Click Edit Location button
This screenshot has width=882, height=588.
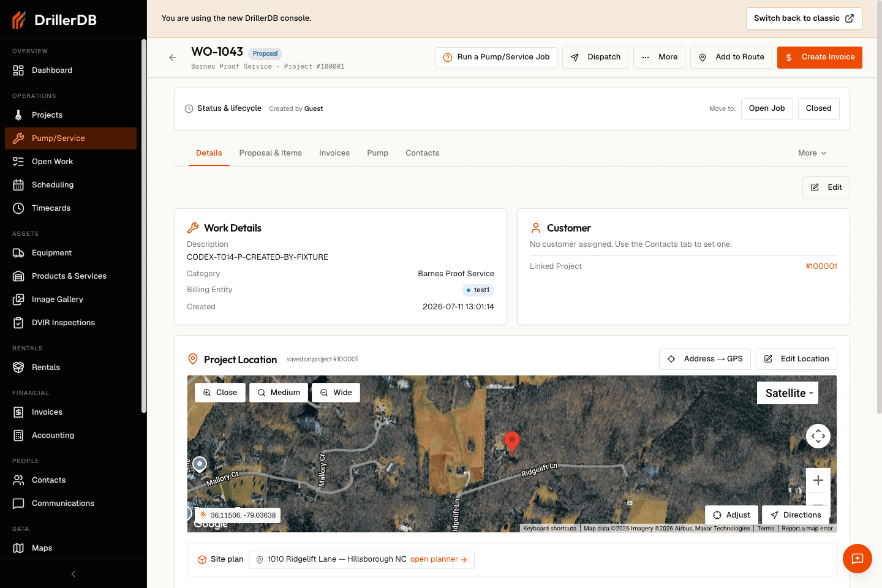click(x=796, y=359)
